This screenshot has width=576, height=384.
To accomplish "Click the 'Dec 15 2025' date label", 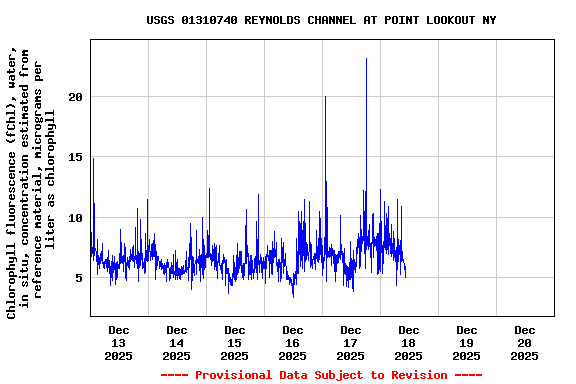I will (234, 343).
